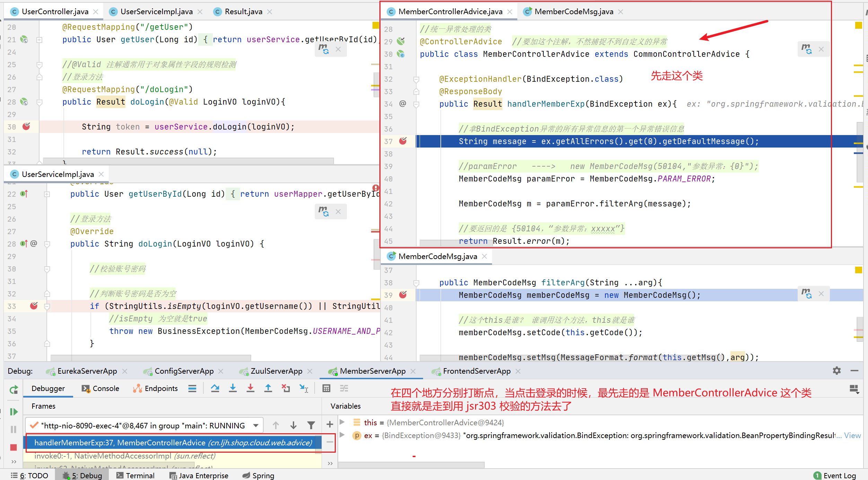This screenshot has height=480, width=868.
Task: Toggle breakpoint on line 37 in MemberControllerAdvice
Action: click(x=403, y=141)
